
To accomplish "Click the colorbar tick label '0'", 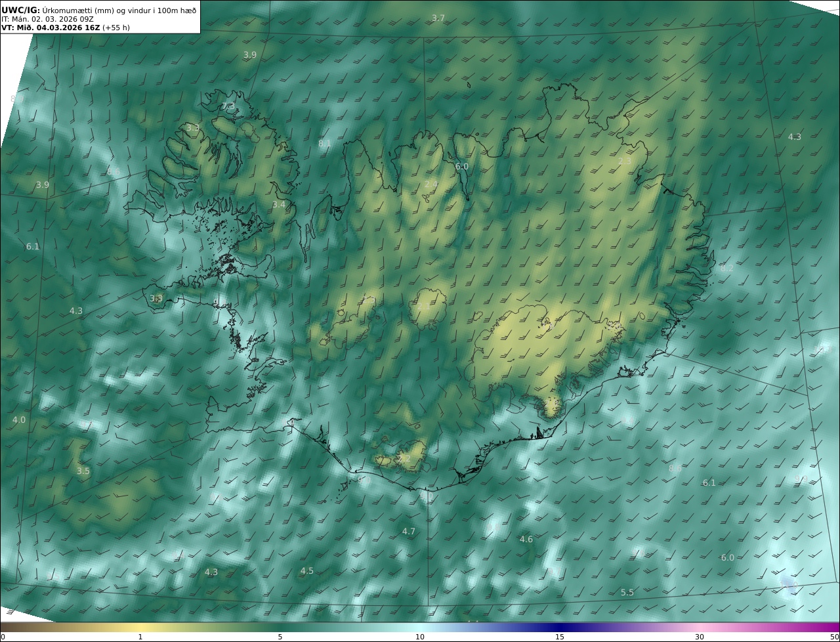I will [3, 637].
